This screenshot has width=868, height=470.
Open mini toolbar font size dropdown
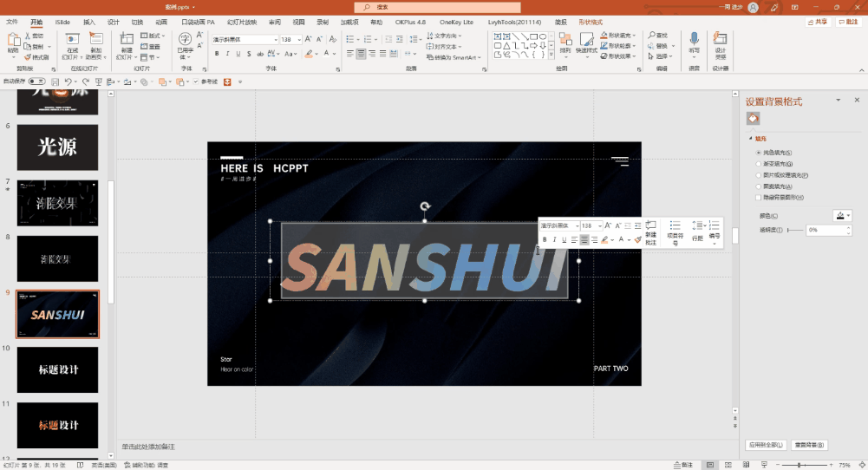[x=600, y=225]
